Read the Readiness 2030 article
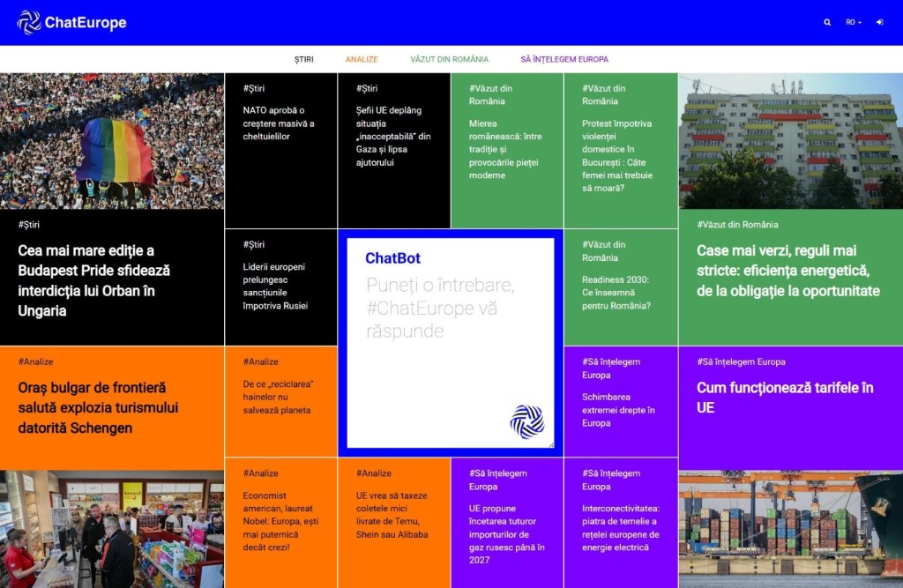The image size is (903, 588). 616,293
